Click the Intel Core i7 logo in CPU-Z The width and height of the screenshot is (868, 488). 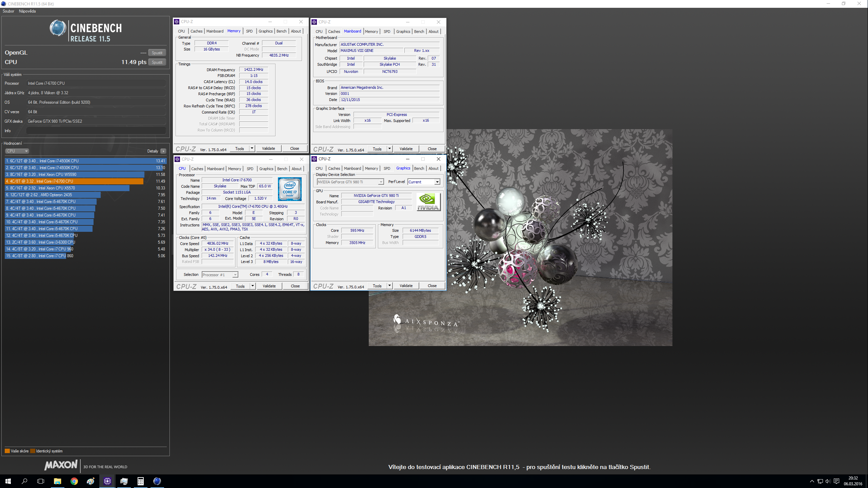tap(289, 189)
